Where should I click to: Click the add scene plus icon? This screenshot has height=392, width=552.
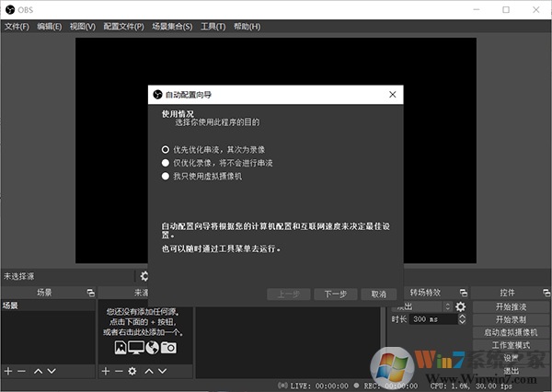(x=8, y=371)
